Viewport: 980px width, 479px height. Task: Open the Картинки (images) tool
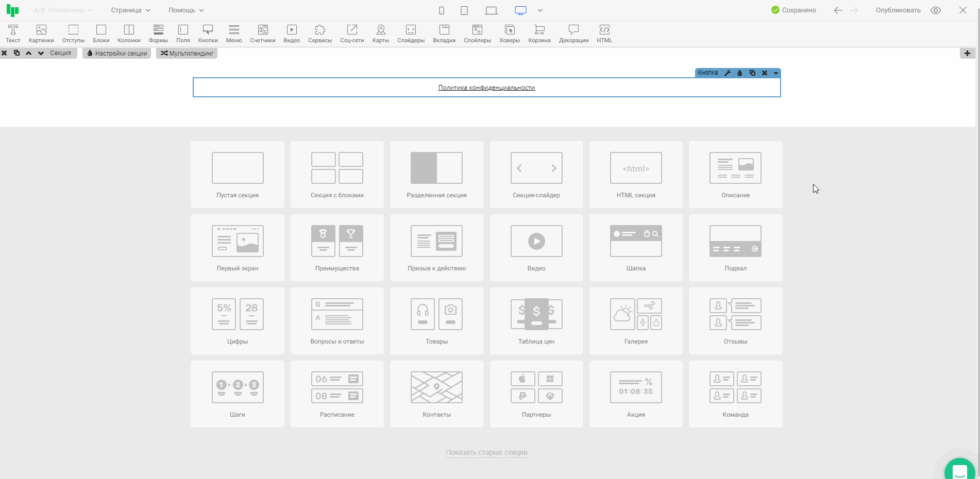(41, 33)
